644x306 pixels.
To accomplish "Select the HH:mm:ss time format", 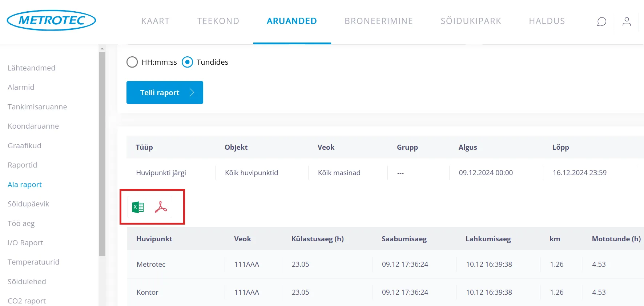I will (132, 62).
